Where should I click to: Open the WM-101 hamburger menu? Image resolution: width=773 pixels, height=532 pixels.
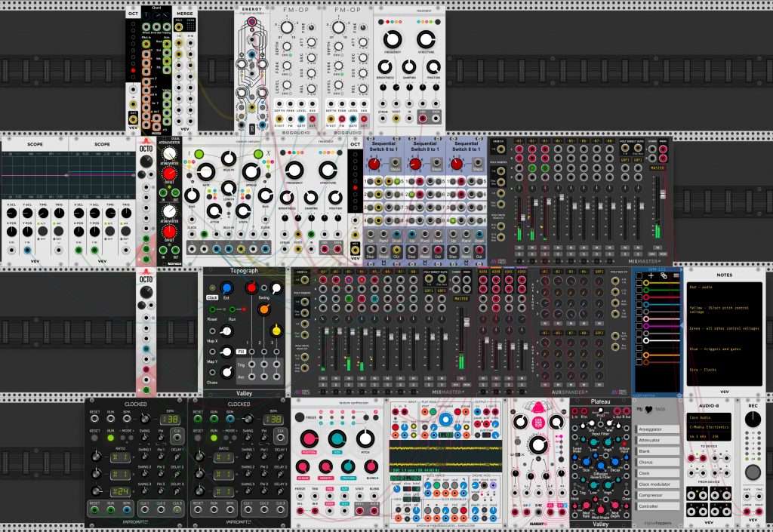point(676,275)
